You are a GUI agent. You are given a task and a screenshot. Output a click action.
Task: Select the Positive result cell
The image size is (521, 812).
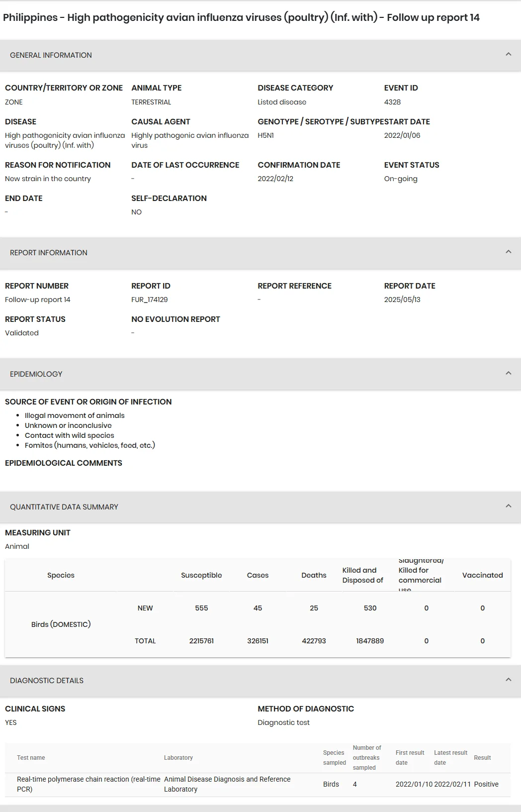pos(486,784)
